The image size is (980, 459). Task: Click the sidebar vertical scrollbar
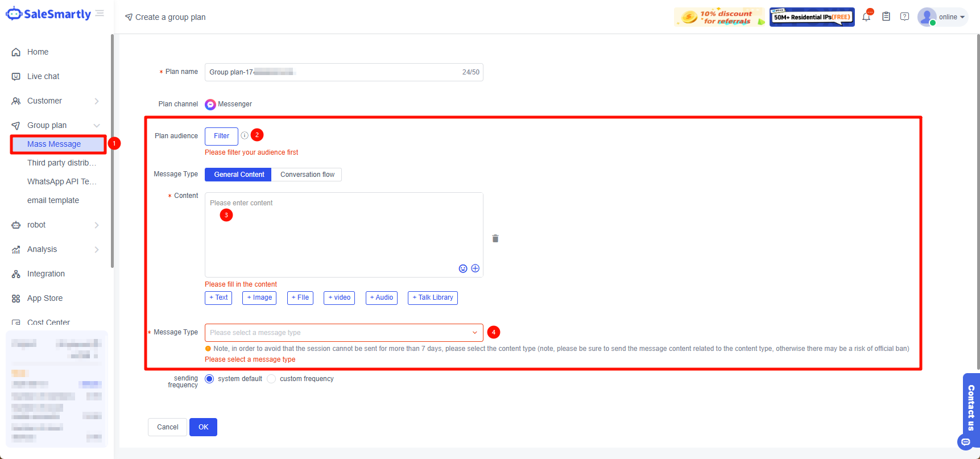[112, 151]
